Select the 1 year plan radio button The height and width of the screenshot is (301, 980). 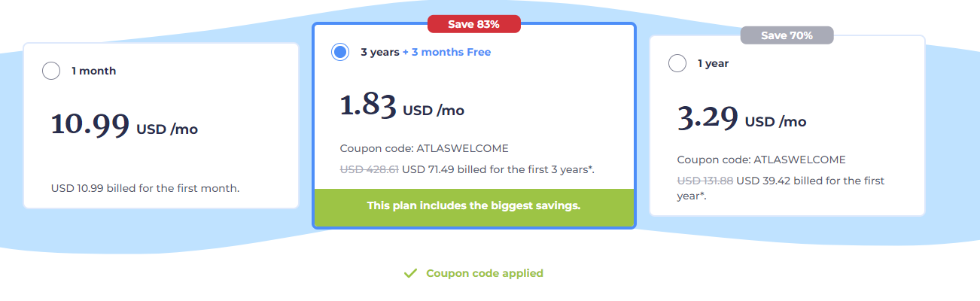(x=677, y=64)
